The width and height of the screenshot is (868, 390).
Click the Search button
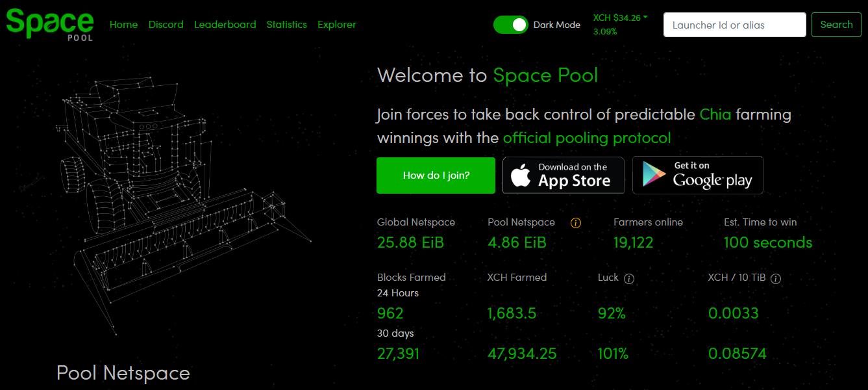[x=836, y=25]
